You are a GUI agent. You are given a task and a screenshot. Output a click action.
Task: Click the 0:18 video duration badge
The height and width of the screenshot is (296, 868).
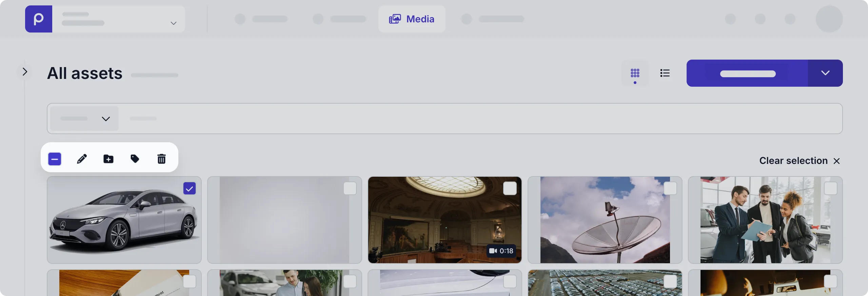501,251
